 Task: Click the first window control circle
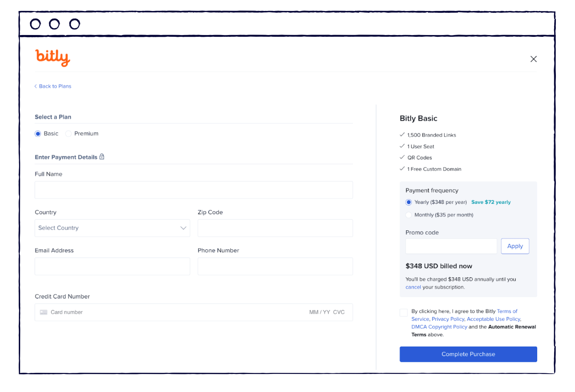point(36,24)
